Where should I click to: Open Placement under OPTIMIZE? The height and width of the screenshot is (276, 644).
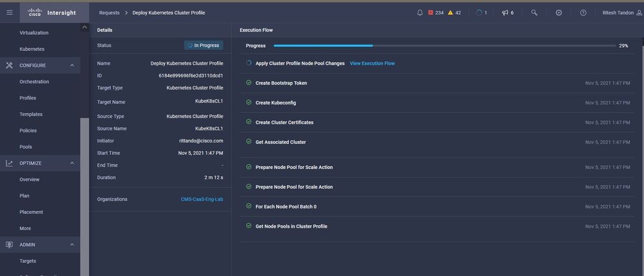[x=31, y=212]
